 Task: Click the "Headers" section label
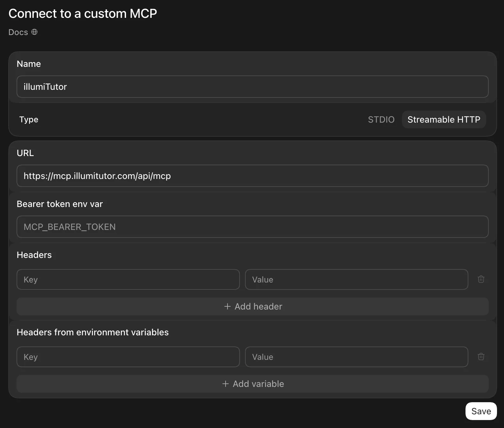(x=34, y=255)
